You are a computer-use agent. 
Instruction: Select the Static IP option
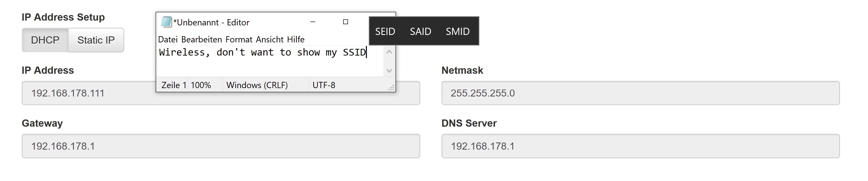click(x=96, y=40)
